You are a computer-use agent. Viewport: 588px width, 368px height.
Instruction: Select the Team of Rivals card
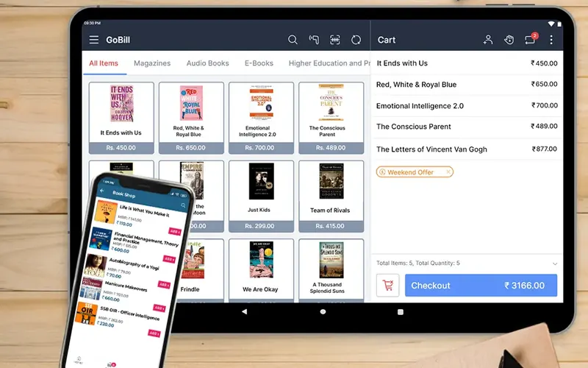(x=331, y=197)
